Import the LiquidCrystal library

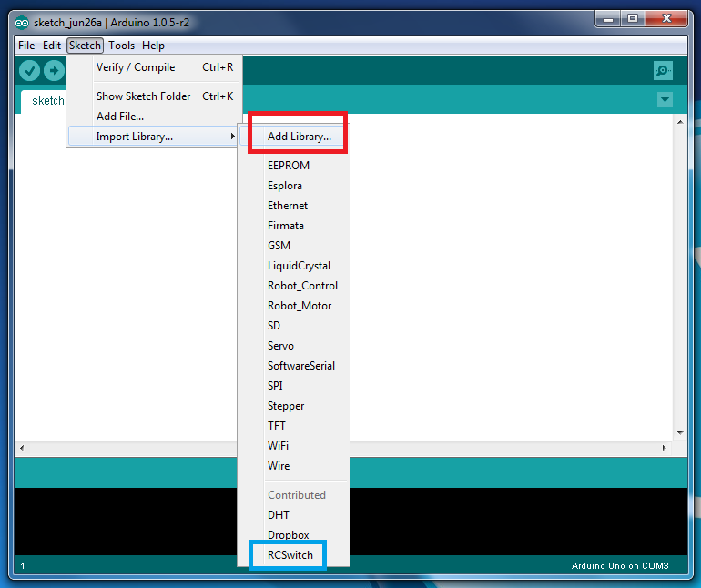pyautogui.click(x=294, y=266)
